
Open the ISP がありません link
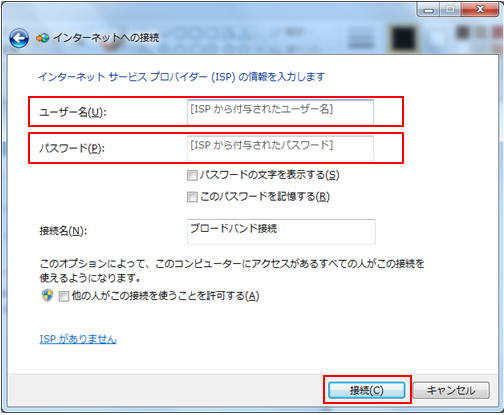click(78, 339)
